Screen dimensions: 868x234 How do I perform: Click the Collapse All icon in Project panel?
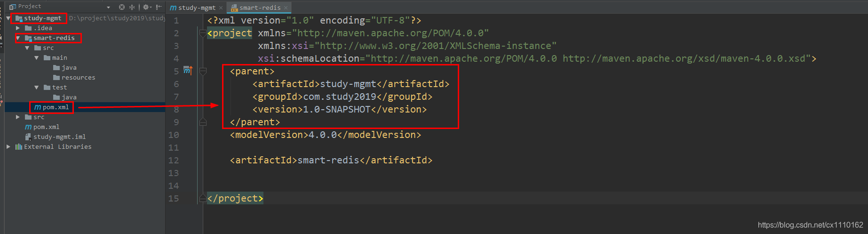[132, 7]
